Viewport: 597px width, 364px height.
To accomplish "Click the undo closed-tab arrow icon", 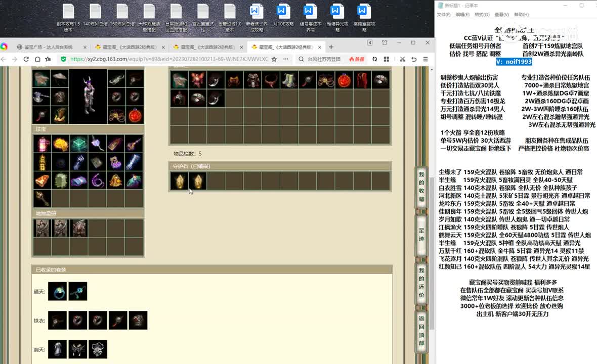I will click(x=414, y=59).
